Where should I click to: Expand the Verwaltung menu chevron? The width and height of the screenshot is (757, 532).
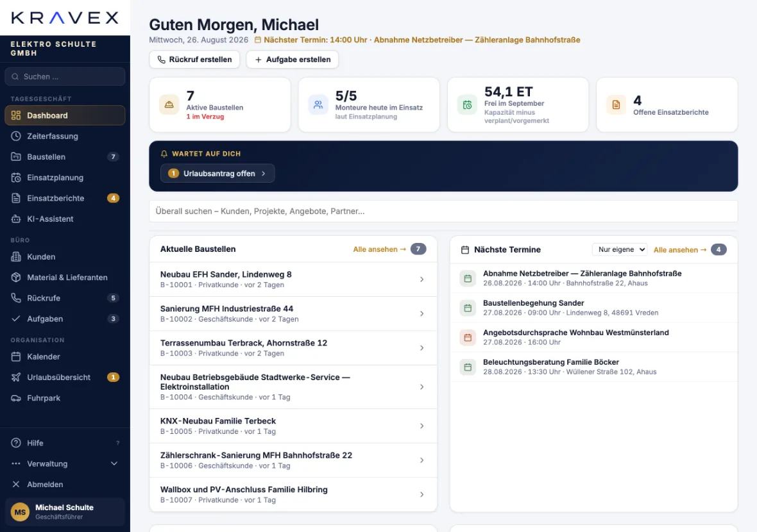pyautogui.click(x=114, y=463)
